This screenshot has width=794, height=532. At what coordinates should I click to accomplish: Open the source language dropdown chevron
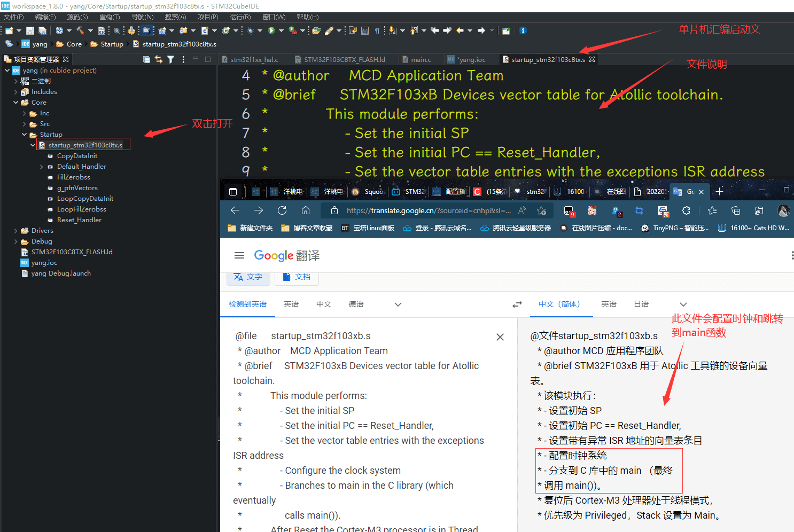coord(398,304)
